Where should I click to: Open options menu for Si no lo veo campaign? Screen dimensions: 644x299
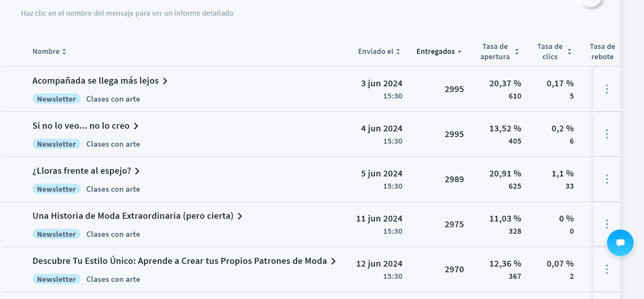coord(607,134)
